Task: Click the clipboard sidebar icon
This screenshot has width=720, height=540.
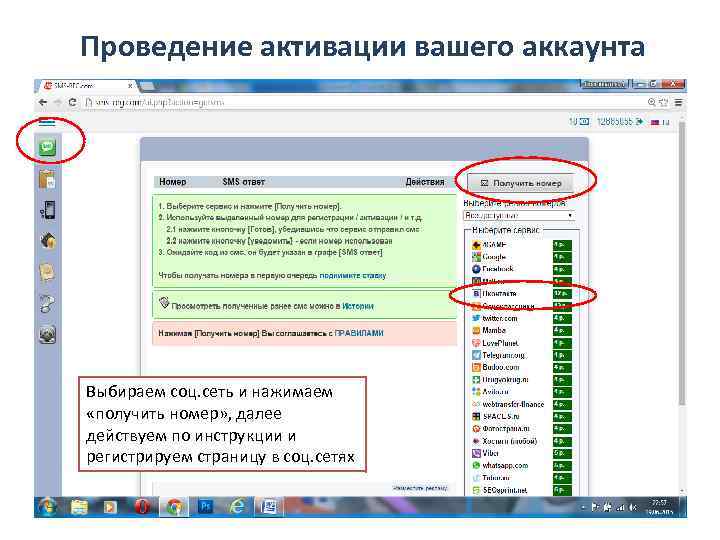Action: click(x=47, y=179)
